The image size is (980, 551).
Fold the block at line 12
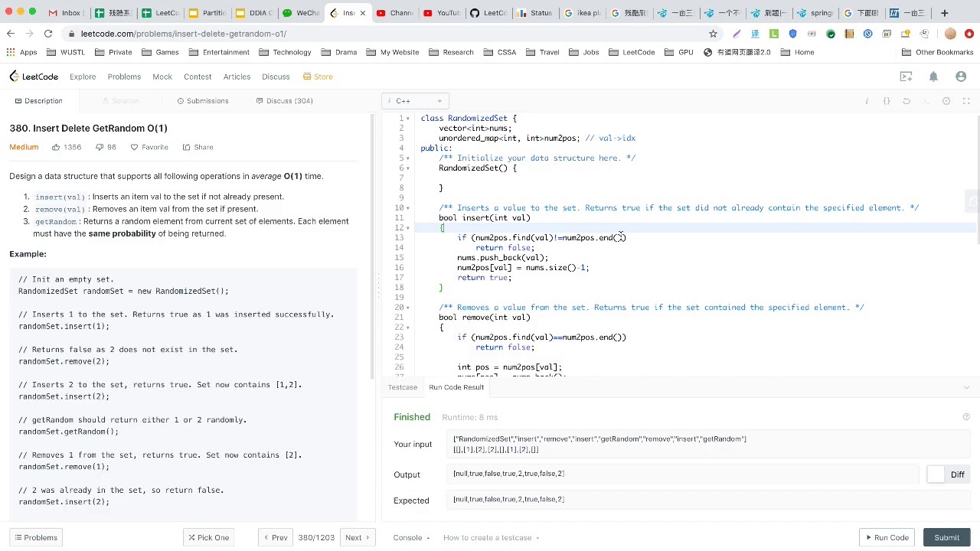coord(408,227)
